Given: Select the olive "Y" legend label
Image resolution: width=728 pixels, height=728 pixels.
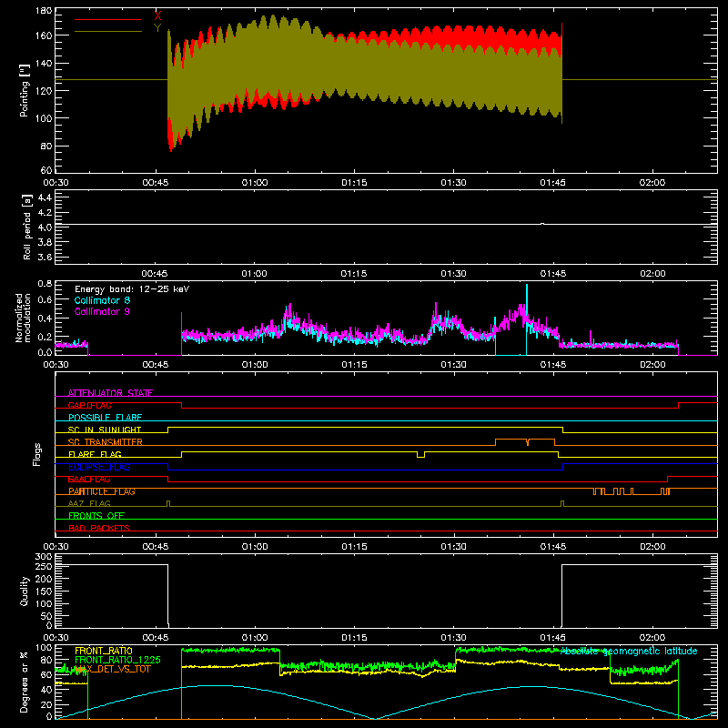Looking at the screenshot, I should (x=157, y=28).
